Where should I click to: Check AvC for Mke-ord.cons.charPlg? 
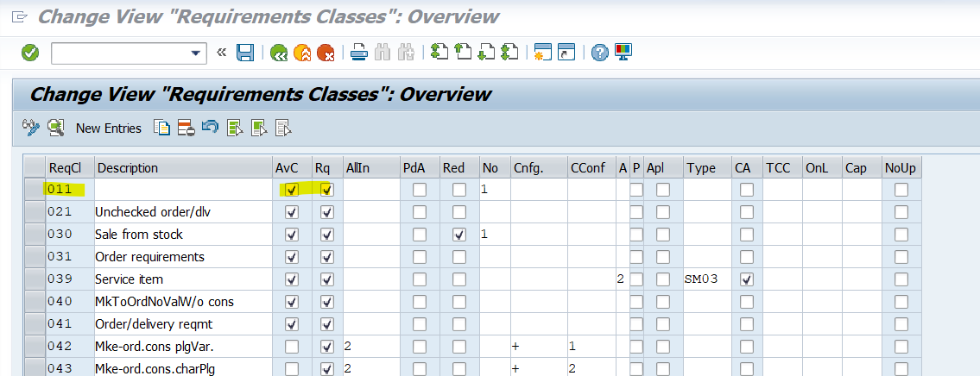click(x=291, y=368)
